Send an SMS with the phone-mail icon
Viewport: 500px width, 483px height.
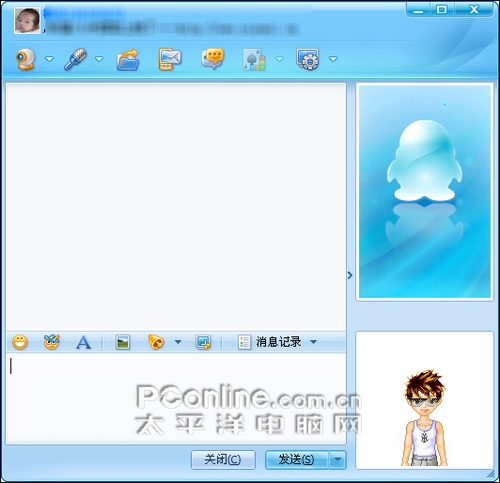point(170,59)
